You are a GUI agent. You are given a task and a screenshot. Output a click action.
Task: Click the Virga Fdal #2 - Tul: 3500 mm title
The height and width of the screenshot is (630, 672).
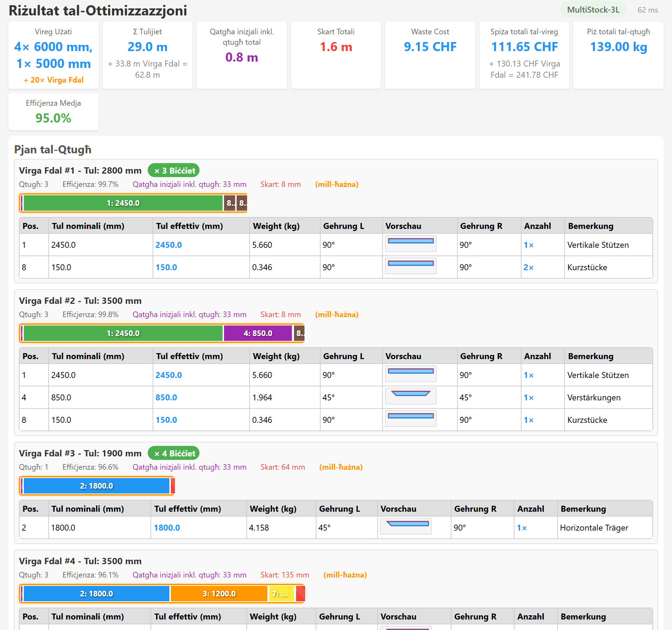click(80, 301)
